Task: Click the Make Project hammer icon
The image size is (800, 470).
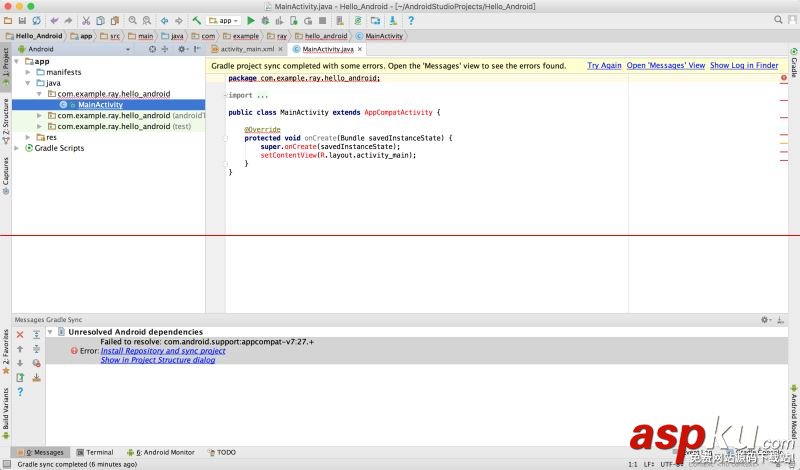Action: coord(196,20)
